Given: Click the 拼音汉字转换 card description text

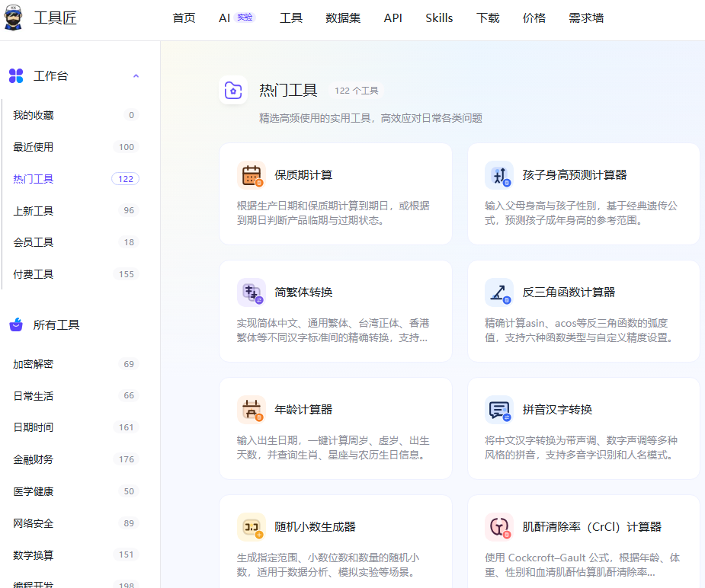Looking at the screenshot, I should (581, 447).
